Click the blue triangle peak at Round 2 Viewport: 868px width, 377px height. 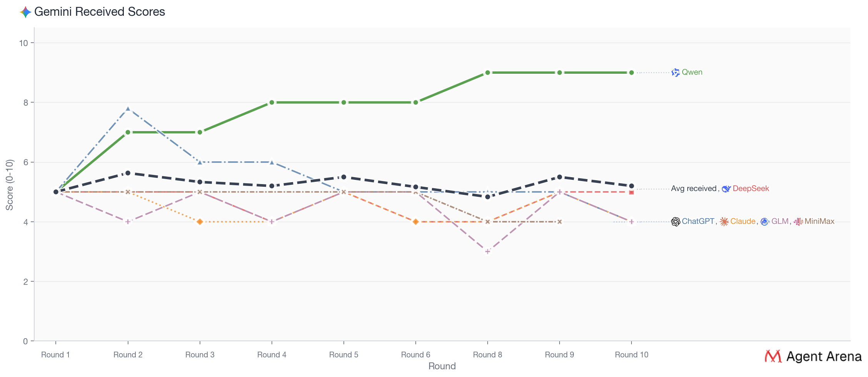(x=128, y=109)
